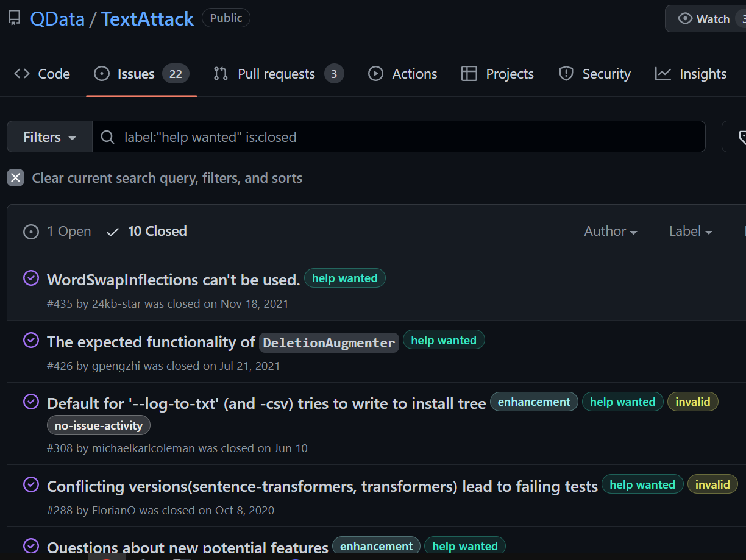Viewport: 746px width, 560px height.
Task: Click the repository icon beside QData
Action: [x=15, y=18]
